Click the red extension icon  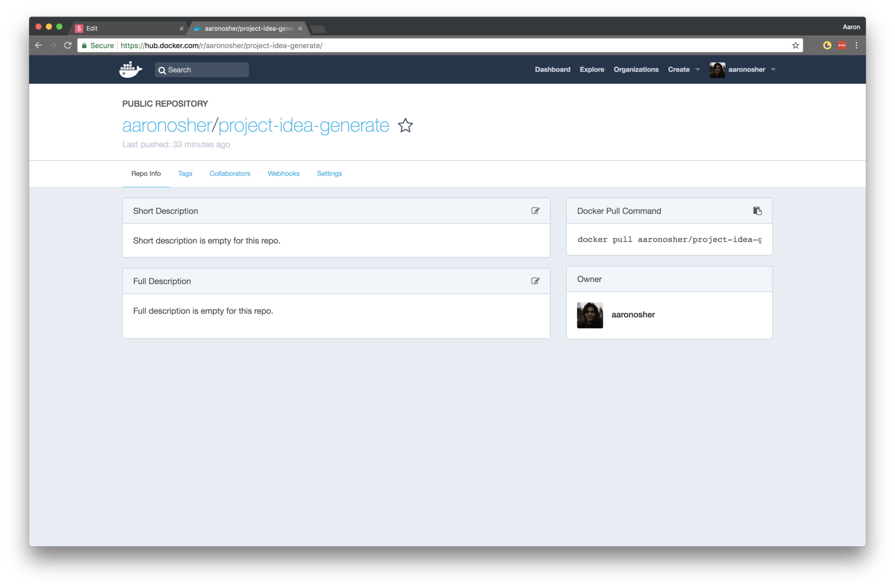pos(842,45)
